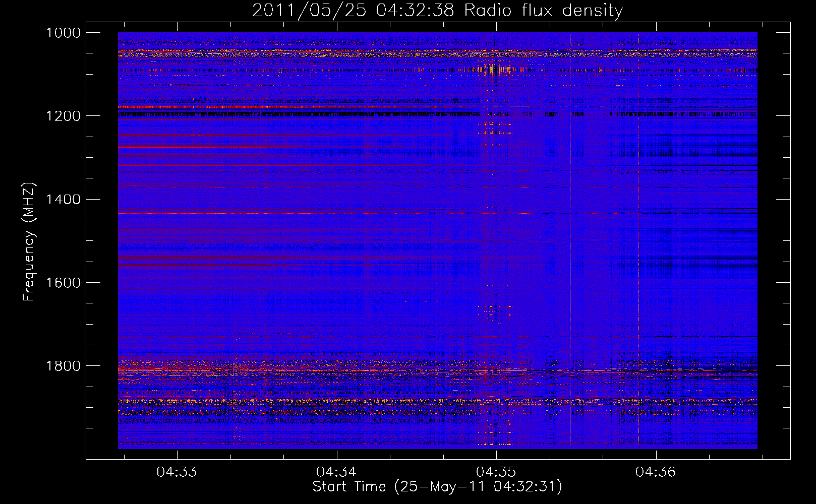Click the '1200' frequency axis label
This screenshot has height=504, width=816.
(x=63, y=116)
